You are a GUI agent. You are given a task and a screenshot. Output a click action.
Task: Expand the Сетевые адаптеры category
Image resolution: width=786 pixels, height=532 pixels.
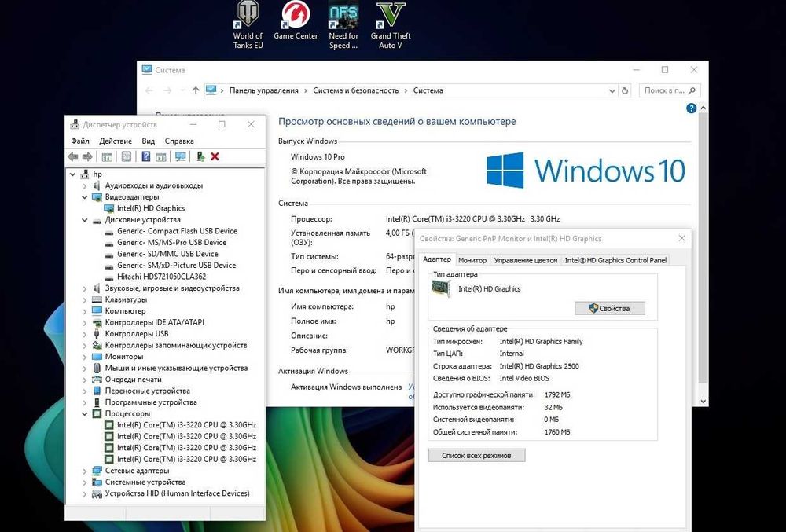tap(85, 471)
